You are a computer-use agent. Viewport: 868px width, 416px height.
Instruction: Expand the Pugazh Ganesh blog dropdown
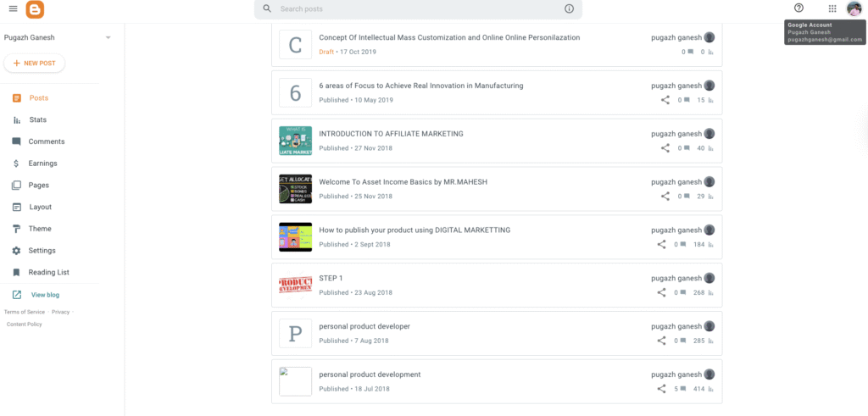[108, 38]
